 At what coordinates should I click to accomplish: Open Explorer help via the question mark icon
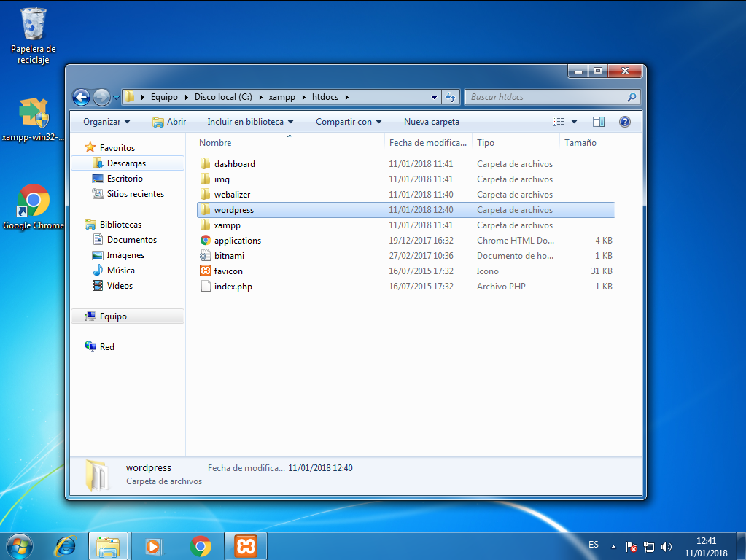625,121
